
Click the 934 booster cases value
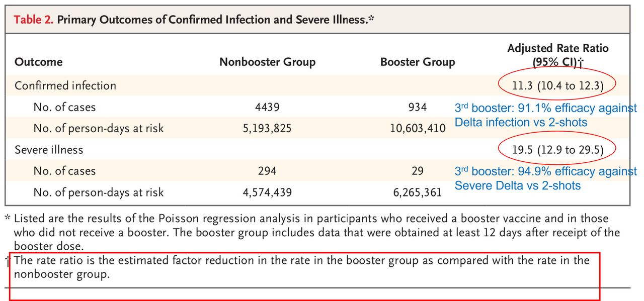click(418, 107)
